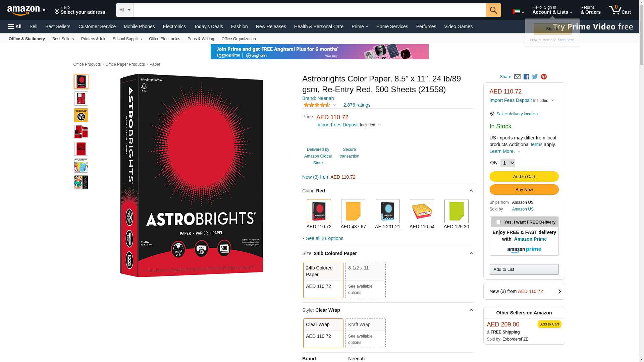
Task: Select the lime green paper color swatch
Action: 456,211
